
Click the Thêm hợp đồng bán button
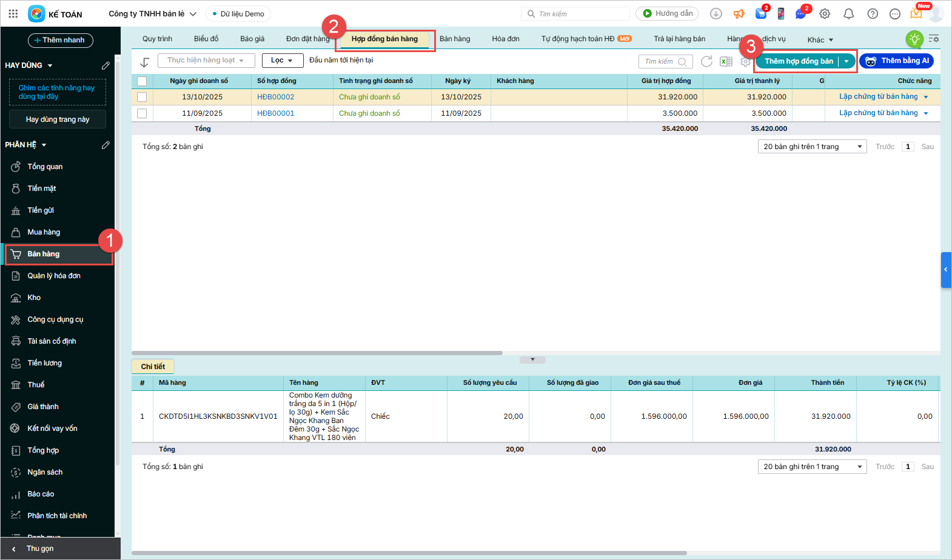pos(799,61)
